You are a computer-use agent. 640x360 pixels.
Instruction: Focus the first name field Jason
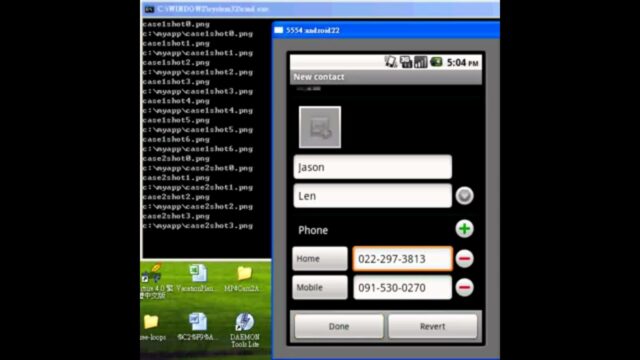tap(373, 167)
